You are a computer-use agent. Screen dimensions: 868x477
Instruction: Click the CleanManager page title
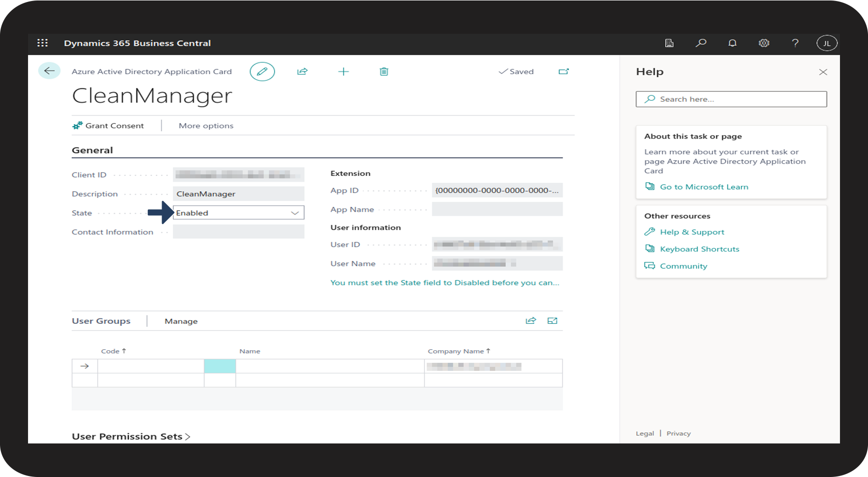pos(152,95)
